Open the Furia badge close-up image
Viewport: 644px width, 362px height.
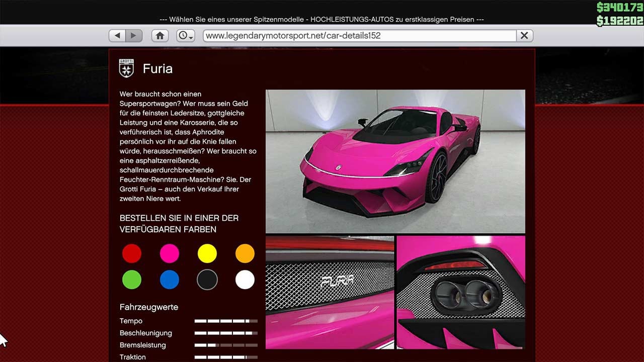click(330, 292)
